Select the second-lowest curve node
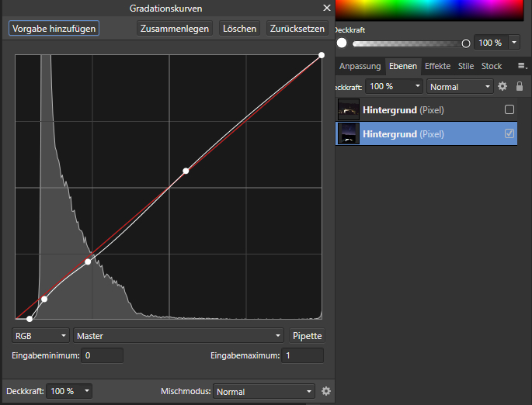The height and width of the screenshot is (405, 532). click(44, 299)
